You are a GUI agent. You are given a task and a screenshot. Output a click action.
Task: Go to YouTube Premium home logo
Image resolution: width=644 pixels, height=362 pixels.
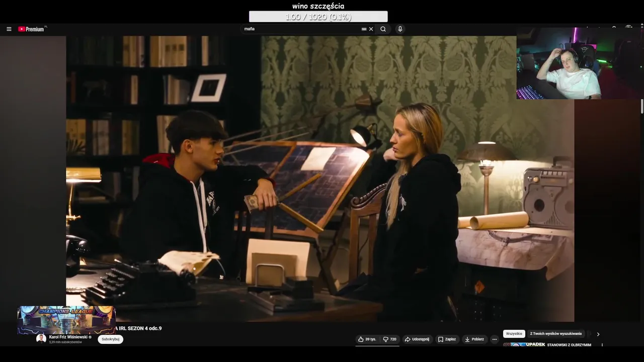pyautogui.click(x=32, y=29)
